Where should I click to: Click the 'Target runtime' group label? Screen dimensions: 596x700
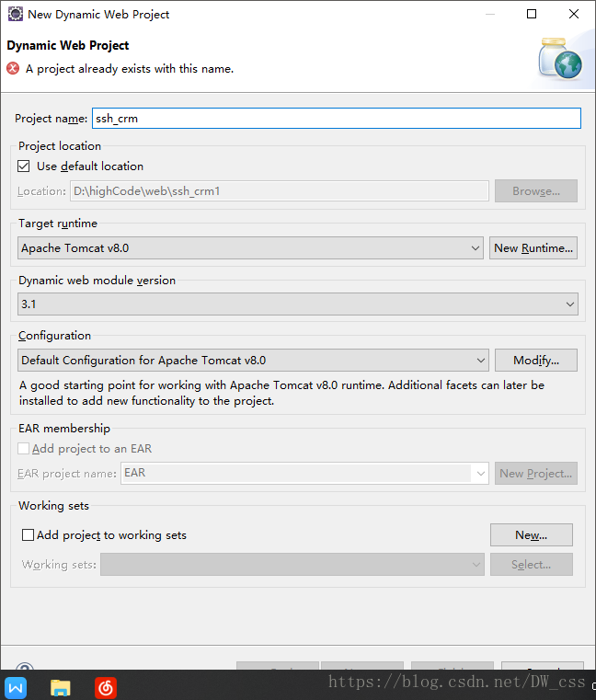tap(58, 224)
